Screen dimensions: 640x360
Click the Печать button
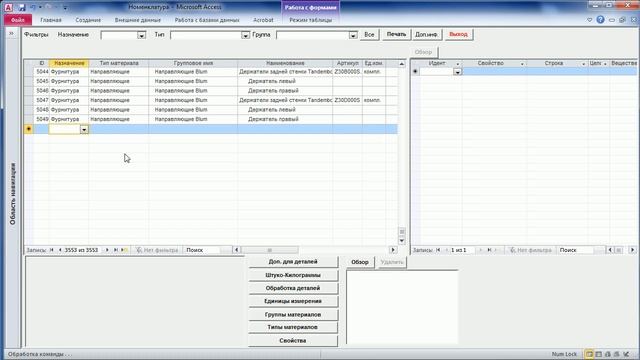pos(396,34)
